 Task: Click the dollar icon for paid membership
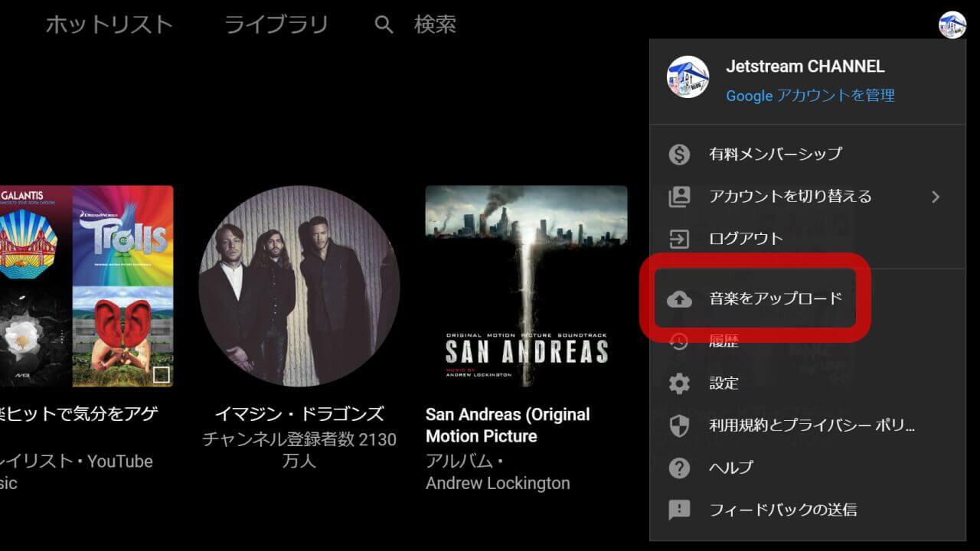point(679,154)
